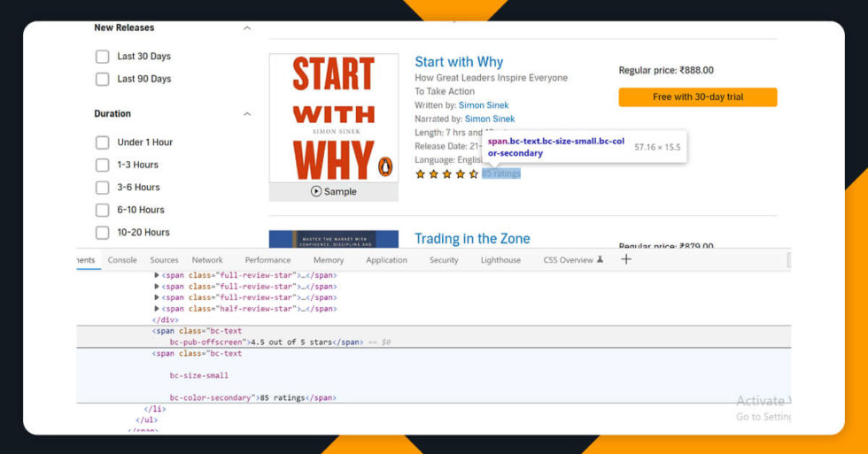Enable the 3-6 Hours duration filter
Viewport: 868px width, 454px height.
pos(103,188)
